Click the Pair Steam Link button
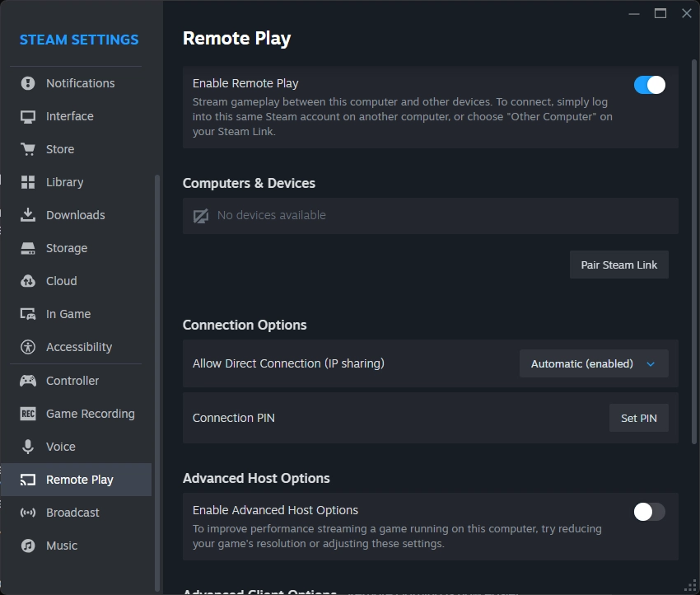This screenshot has width=700, height=595. click(x=618, y=265)
